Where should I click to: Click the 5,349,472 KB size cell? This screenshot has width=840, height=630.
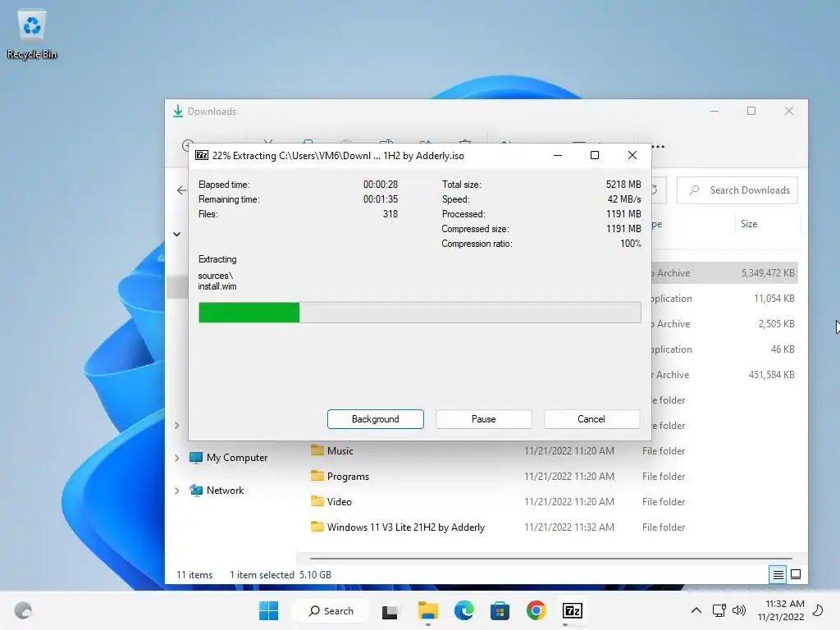pos(768,273)
